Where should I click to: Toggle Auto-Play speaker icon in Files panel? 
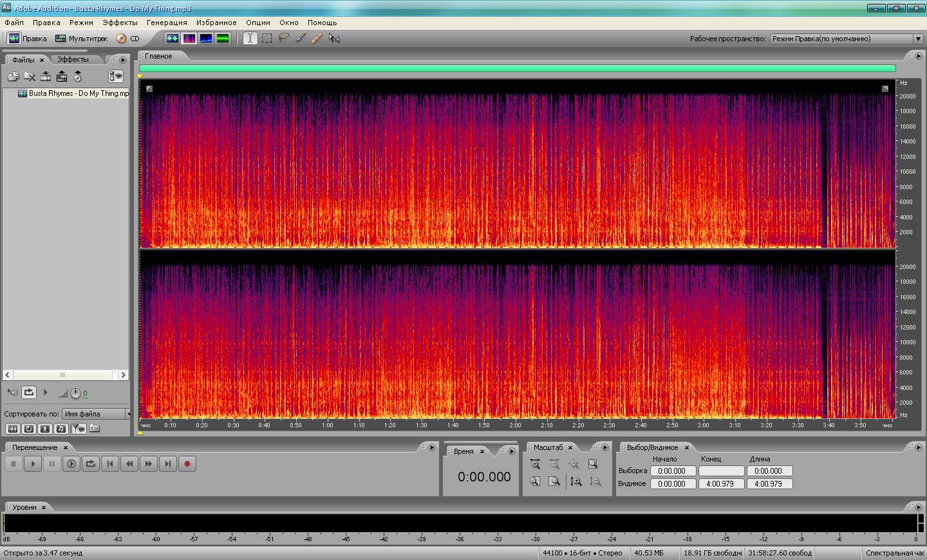point(12,392)
